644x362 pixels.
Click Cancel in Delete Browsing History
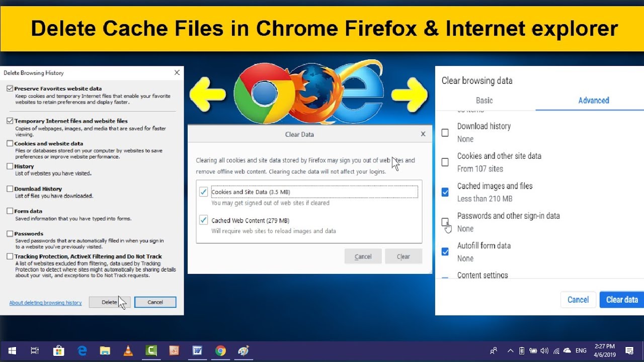[x=155, y=302]
